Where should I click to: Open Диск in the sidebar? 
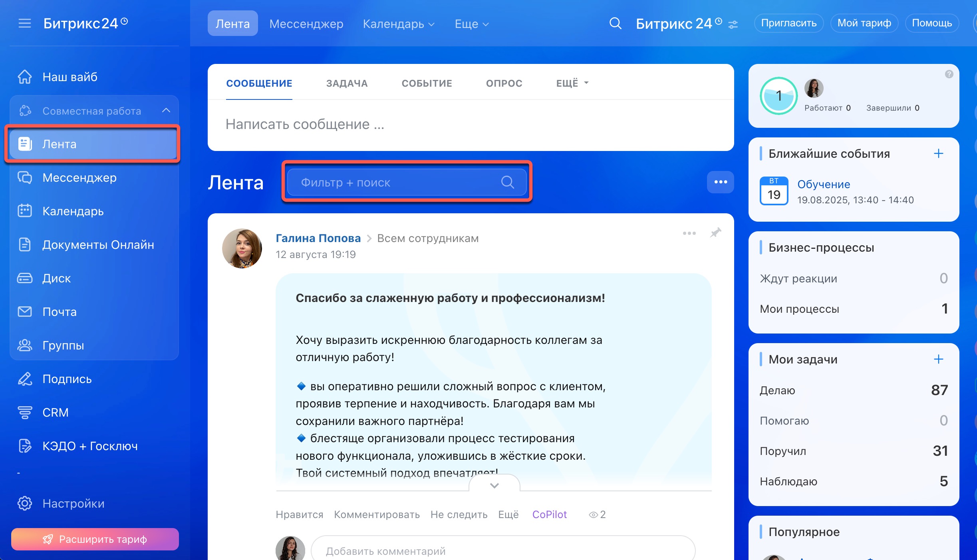click(94, 278)
